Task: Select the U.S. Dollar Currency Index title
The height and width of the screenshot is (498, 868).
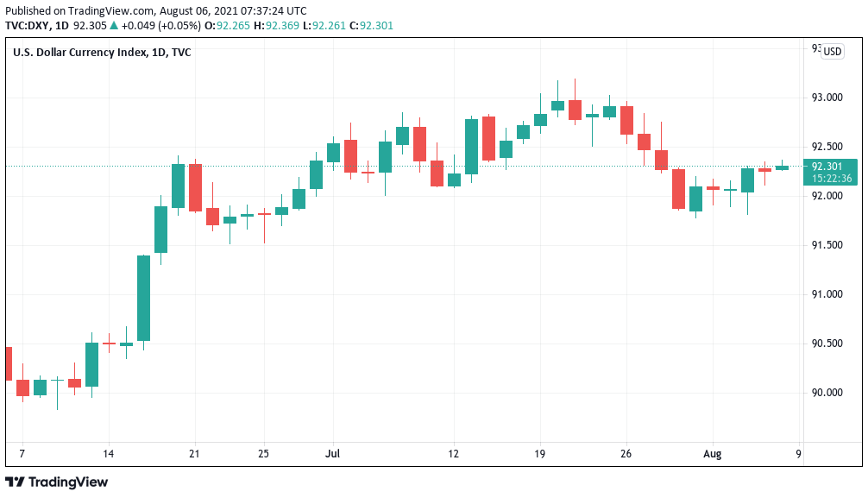Action: [102, 53]
